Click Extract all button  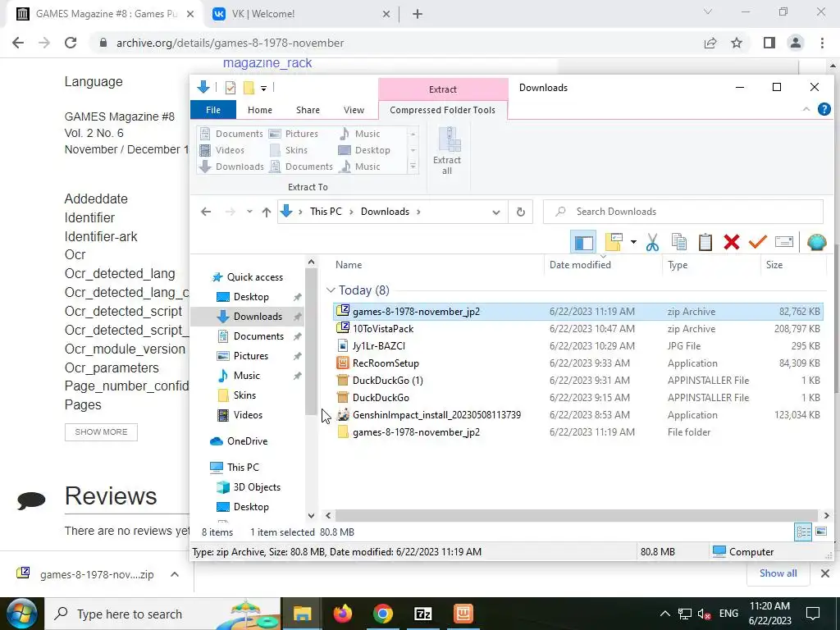tap(447, 151)
